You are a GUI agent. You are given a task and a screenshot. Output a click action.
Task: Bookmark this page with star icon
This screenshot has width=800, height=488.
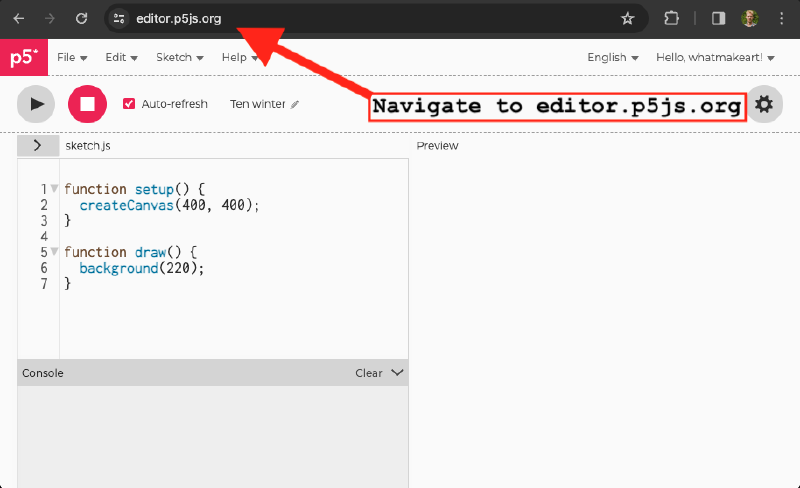[627, 19]
